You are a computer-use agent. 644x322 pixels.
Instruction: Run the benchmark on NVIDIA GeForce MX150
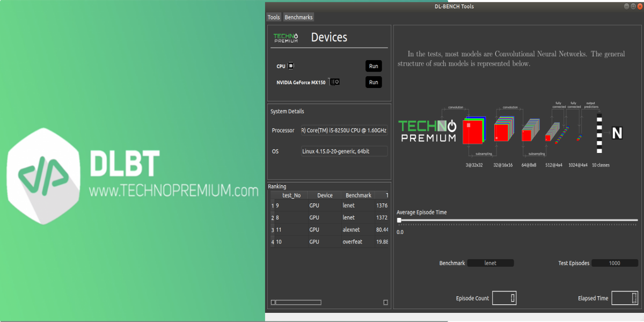(x=374, y=82)
